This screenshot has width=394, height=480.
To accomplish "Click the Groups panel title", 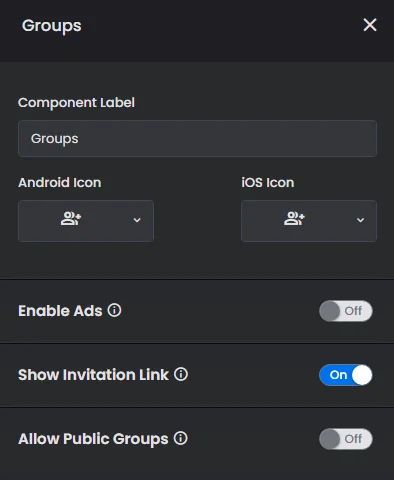I will [52, 26].
